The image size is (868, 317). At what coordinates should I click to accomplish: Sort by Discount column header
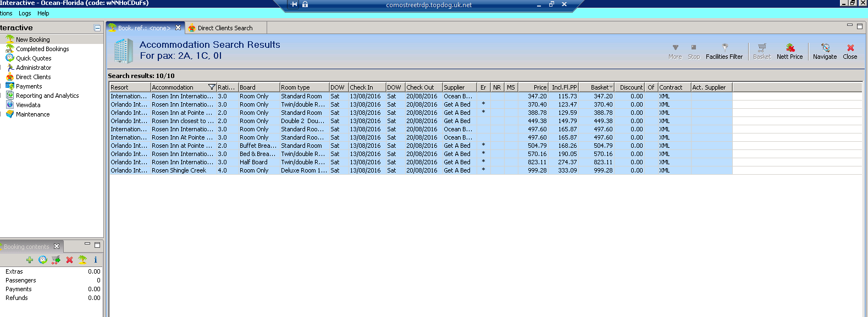pos(629,87)
